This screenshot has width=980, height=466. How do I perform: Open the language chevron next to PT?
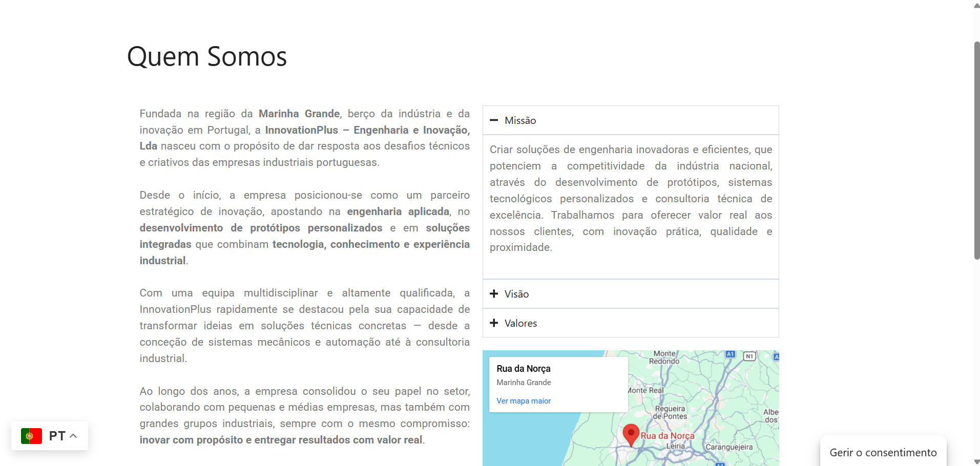[73, 436]
